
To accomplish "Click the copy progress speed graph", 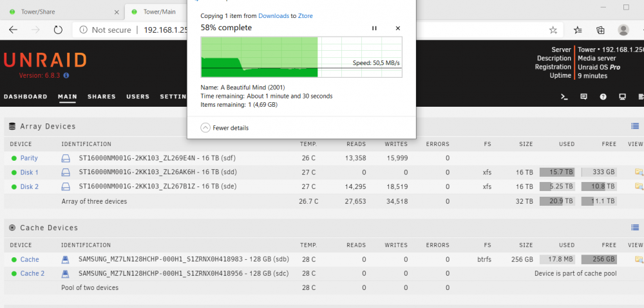I will tap(301, 57).
